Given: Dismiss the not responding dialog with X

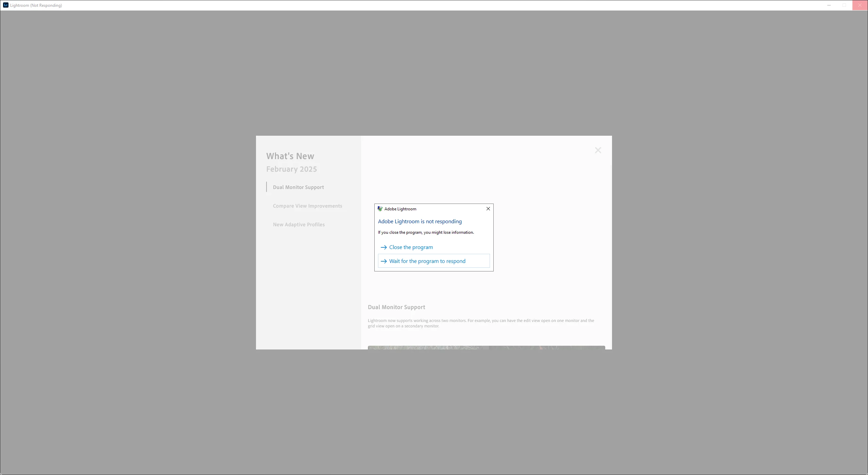Looking at the screenshot, I should (x=488, y=209).
